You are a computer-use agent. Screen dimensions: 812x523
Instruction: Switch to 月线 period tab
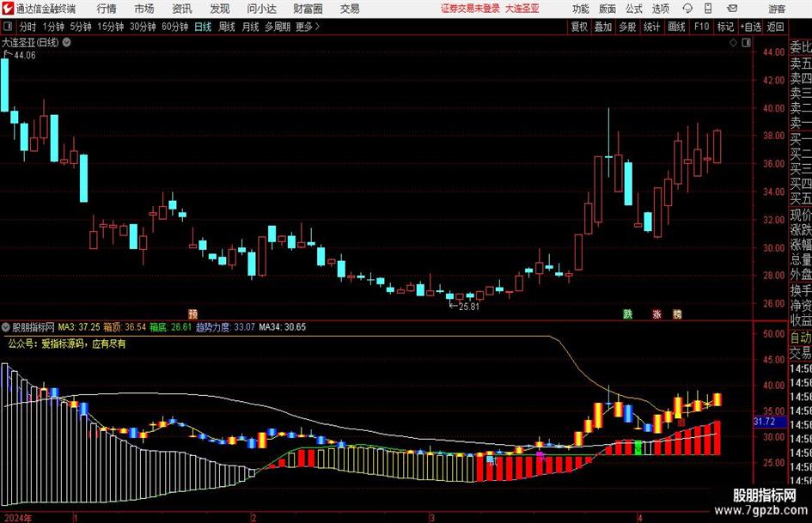click(251, 27)
